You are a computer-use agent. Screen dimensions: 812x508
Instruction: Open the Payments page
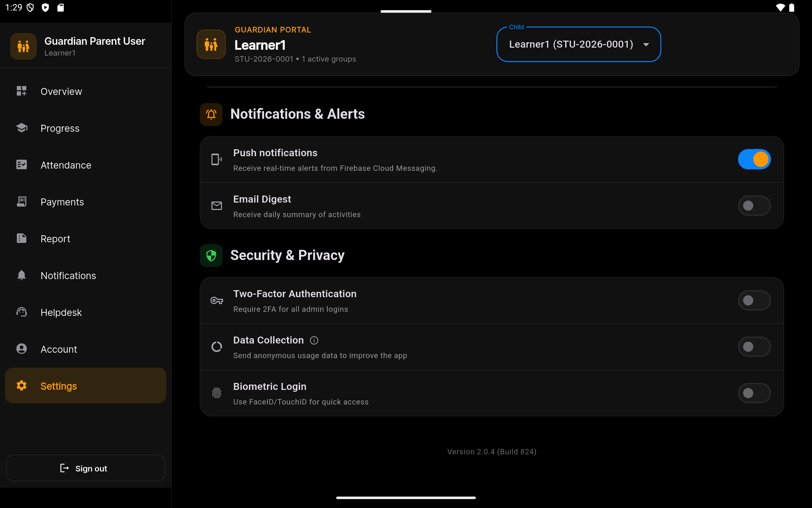(x=86, y=202)
